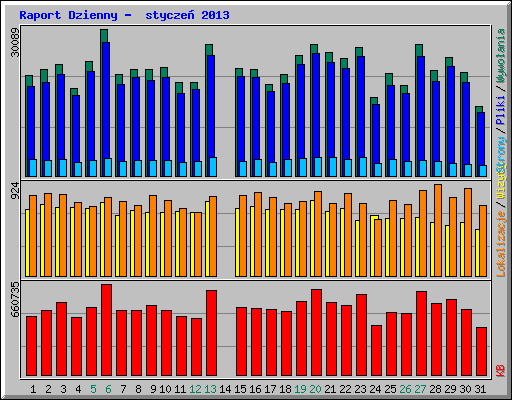Image resolution: width=512 pixels, height=400 pixels.
Task: Click the red KB bar for day 6
Action: click(107, 330)
